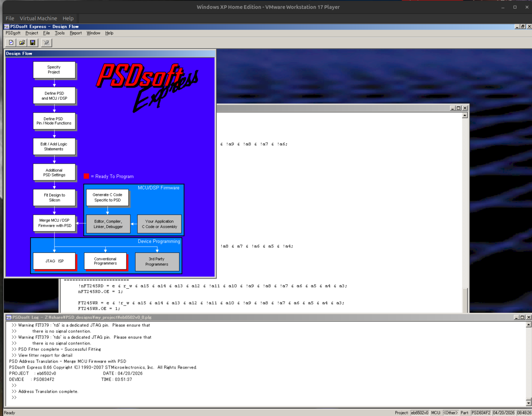
Task: Click the Conventional Programmers button
Action: 105,261
